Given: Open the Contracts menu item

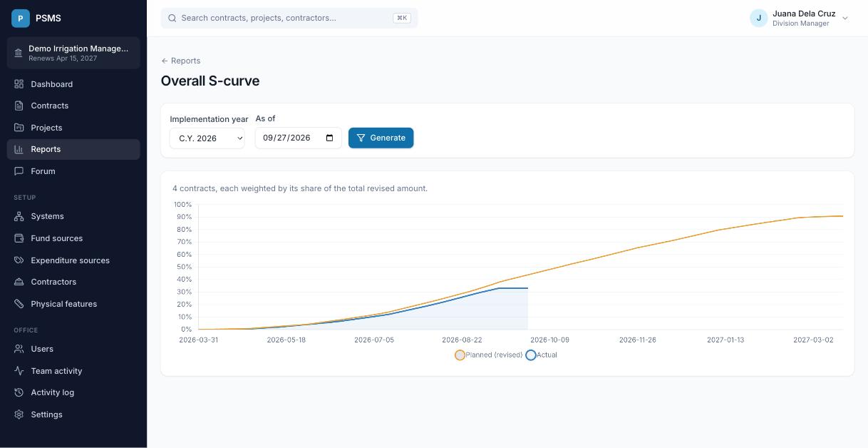Looking at the screenshot, I should click(x=73, y=106).
